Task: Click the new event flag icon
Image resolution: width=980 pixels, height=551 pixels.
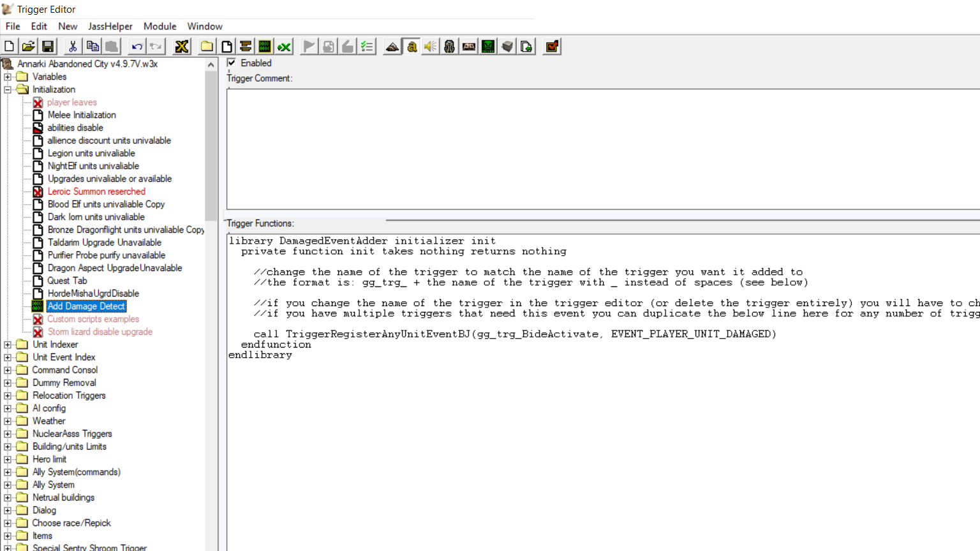Action: pos(309,47)
